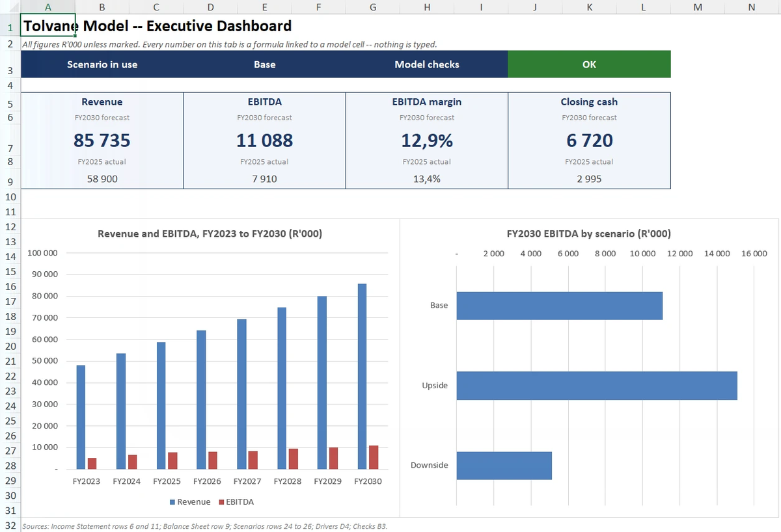Click the 'All figures R'000' note cell
The height and width of the screenshot is (532, 781).
(229, 45)
